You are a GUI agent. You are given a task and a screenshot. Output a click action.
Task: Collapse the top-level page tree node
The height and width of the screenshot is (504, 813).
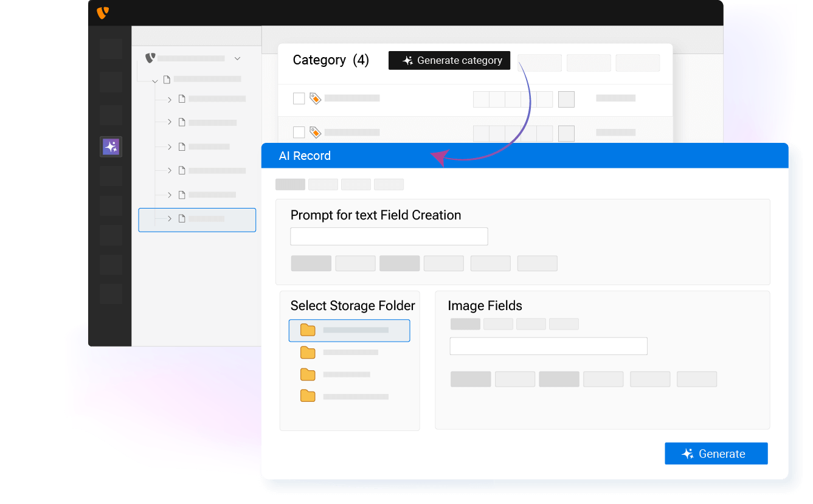(155, 80)
